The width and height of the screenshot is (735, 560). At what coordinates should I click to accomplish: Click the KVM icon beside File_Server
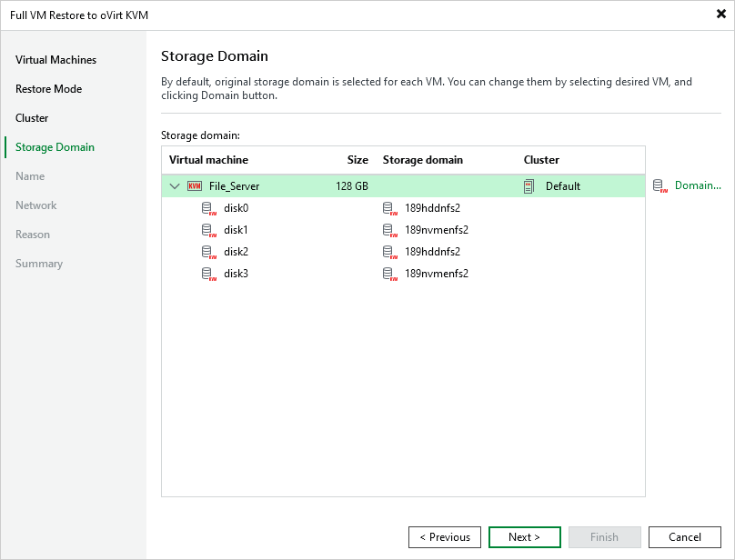click(195, 186)
